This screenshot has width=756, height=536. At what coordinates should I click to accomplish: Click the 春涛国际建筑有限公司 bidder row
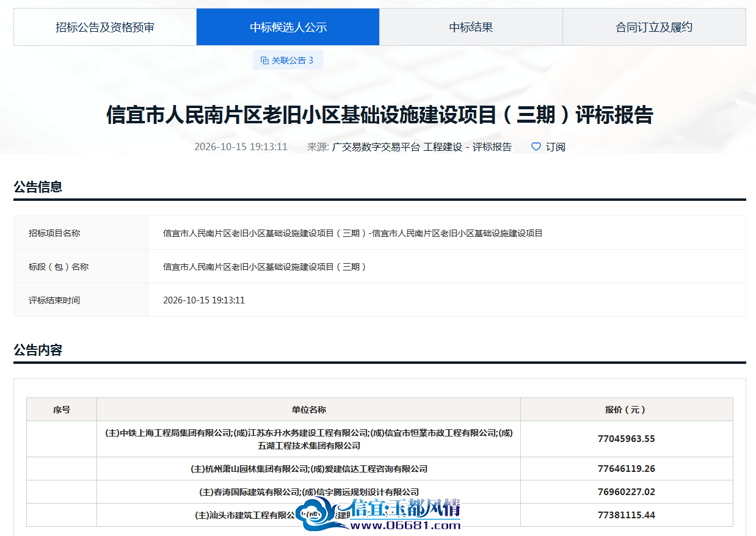380,492
